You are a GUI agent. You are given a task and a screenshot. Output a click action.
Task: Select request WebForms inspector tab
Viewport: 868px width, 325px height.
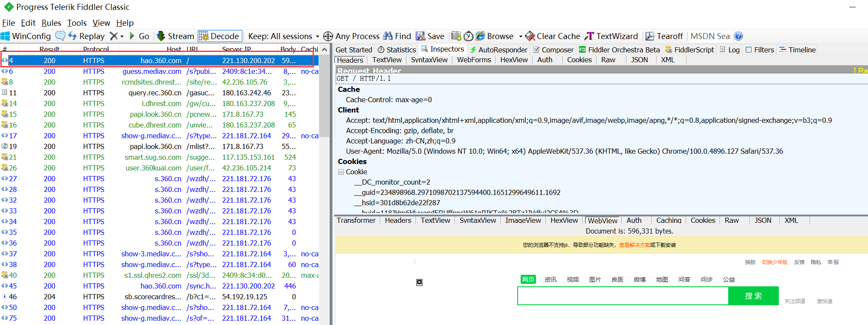(474, 60)
